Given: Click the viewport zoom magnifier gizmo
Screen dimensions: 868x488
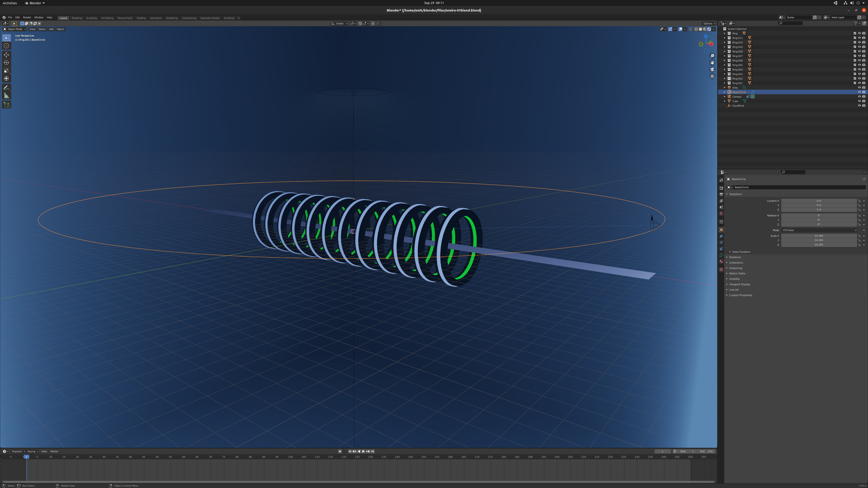Looking at the screenshot, I should click(x=712, y=56).
